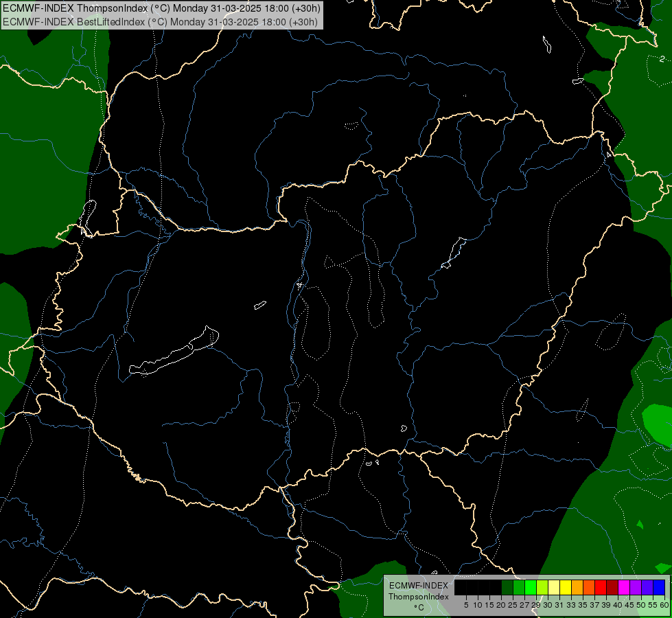Select the dark red 39–40 legend swatch
The width and height of the screenshot is (672, 618).
[x=612, y=588]
